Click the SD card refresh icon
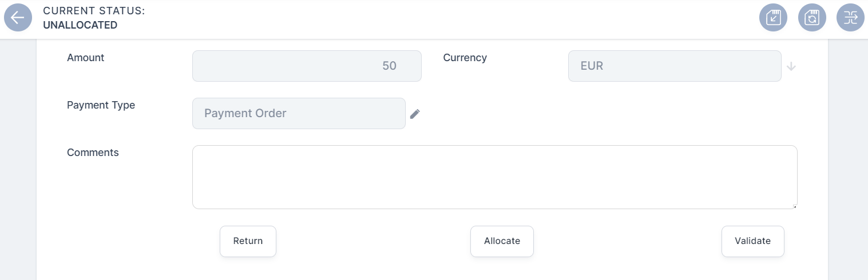 coord(812,18)
